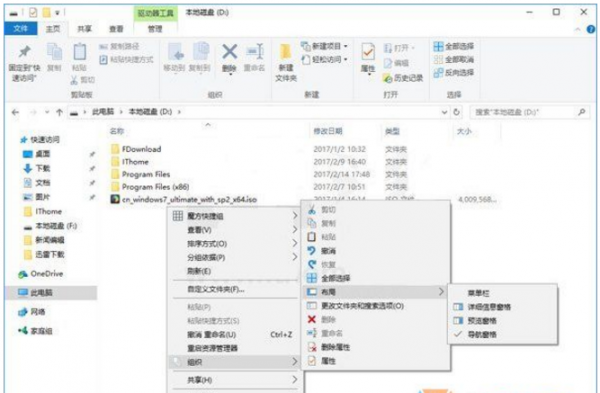Sort by the 名称 column header

(117, 131)
